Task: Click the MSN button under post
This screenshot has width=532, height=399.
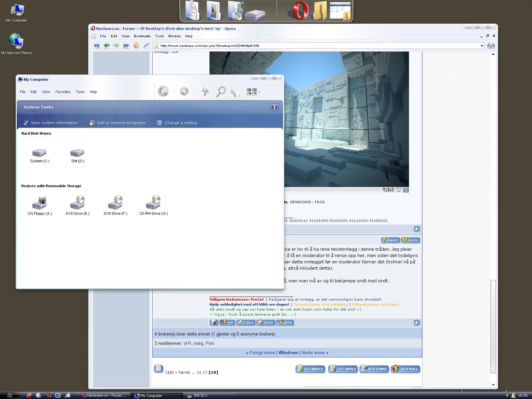Action: click(285, 323)
